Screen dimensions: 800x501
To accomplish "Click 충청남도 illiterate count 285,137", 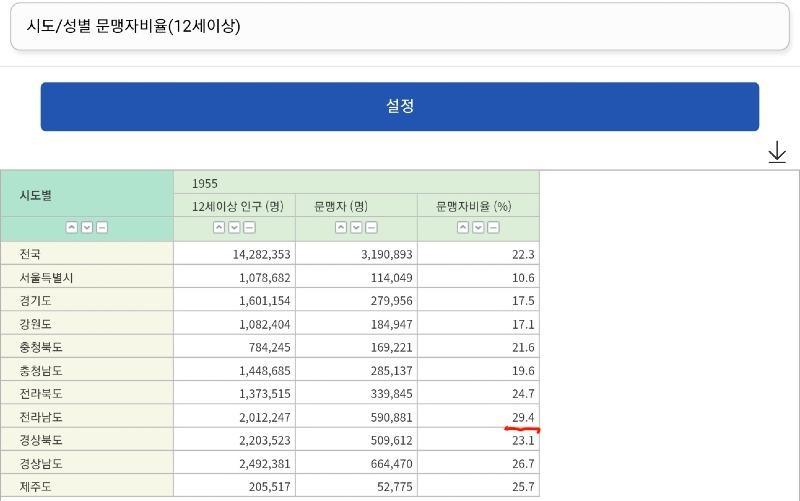I will coord(391,370).
